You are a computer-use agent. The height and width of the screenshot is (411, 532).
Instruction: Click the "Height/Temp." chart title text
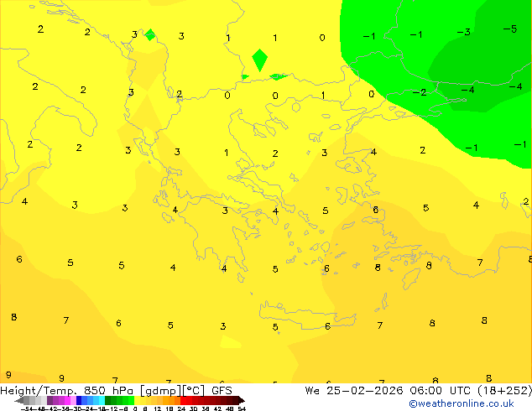coord(39,391)
